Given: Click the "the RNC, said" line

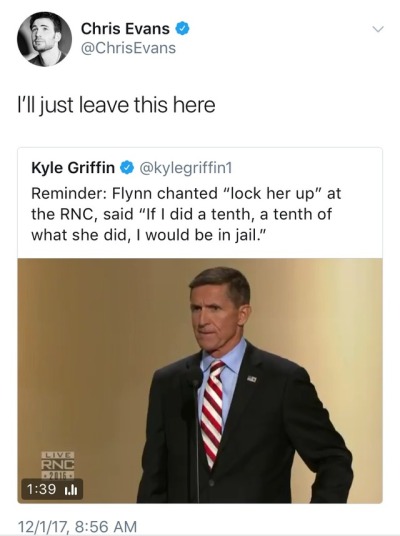Looking at the screenshot, I should (182, 214).
